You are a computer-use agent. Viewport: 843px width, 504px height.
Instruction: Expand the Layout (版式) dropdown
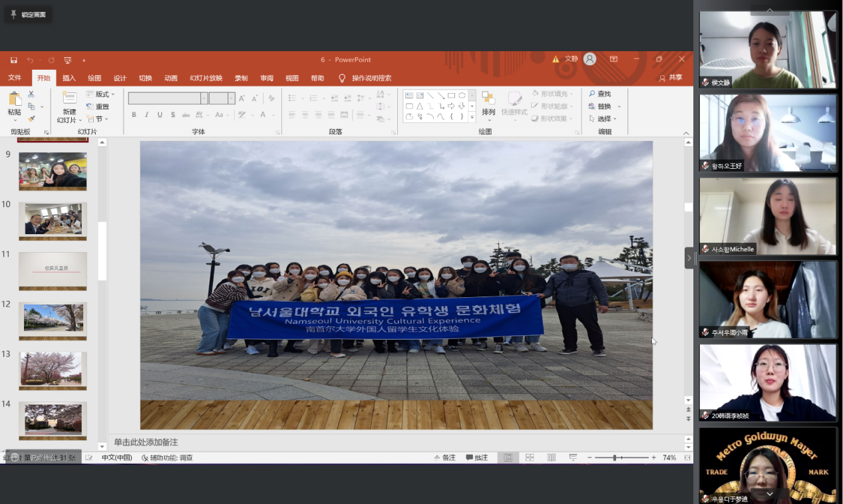pyautogui.click(x=113, y=94)
